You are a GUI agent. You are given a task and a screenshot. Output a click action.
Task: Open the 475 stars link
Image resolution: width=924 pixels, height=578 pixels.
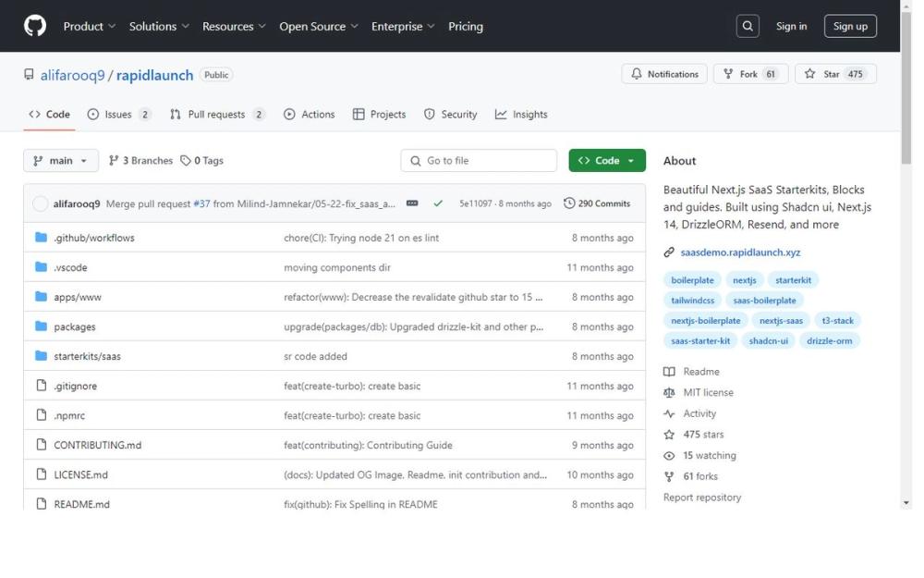coord(703,435)
